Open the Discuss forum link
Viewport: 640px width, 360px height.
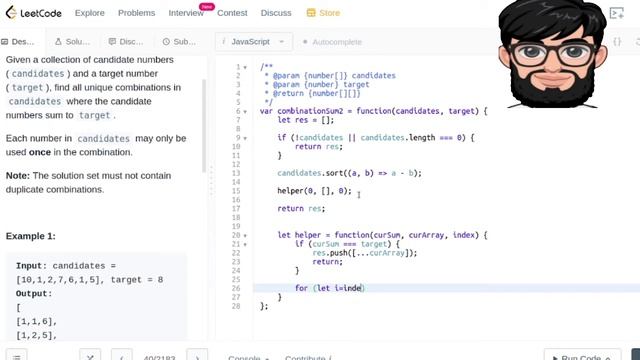(x=276, y=13)
